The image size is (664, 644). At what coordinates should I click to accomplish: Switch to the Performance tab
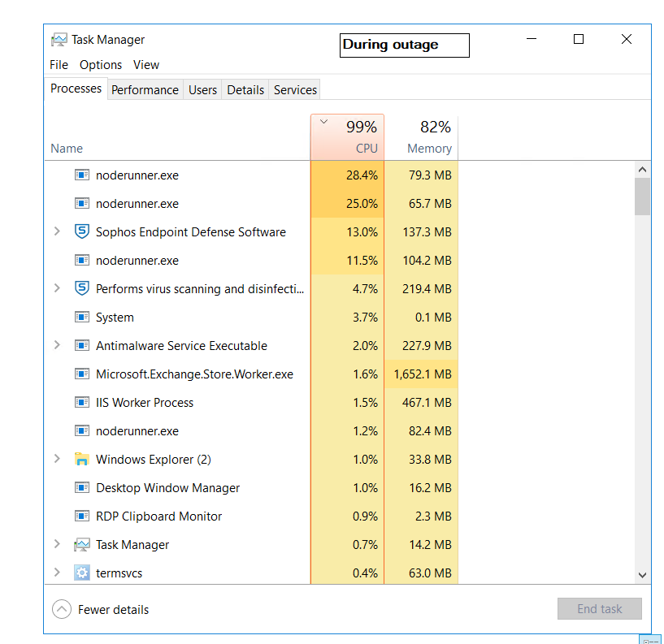pyautogui.click(x=145, y=89)
